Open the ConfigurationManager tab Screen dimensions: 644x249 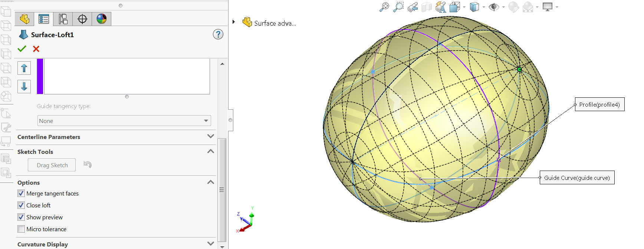click(x=63, y=19)
